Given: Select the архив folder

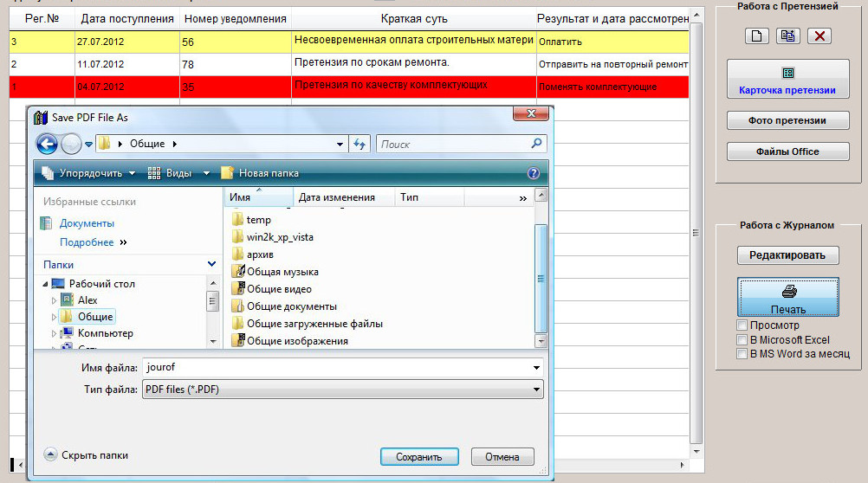Looking at the screenshot, I should pos(260,254).
